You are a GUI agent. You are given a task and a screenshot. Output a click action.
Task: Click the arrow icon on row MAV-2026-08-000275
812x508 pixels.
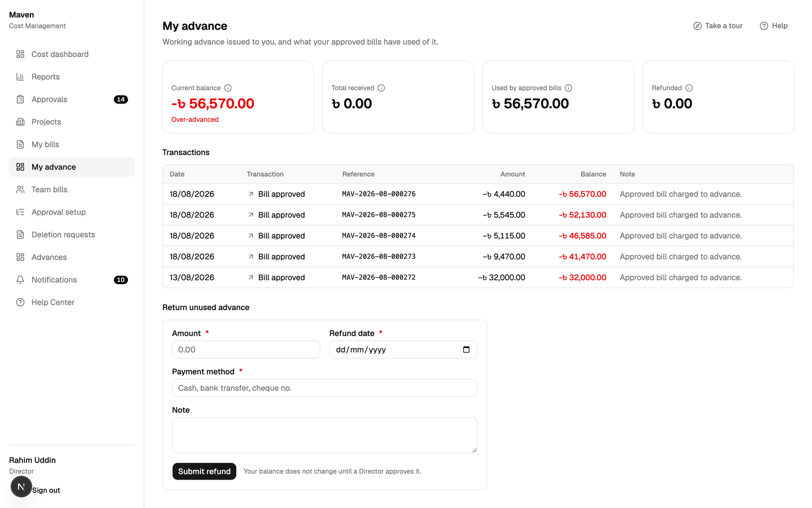(x=251, y=215)
